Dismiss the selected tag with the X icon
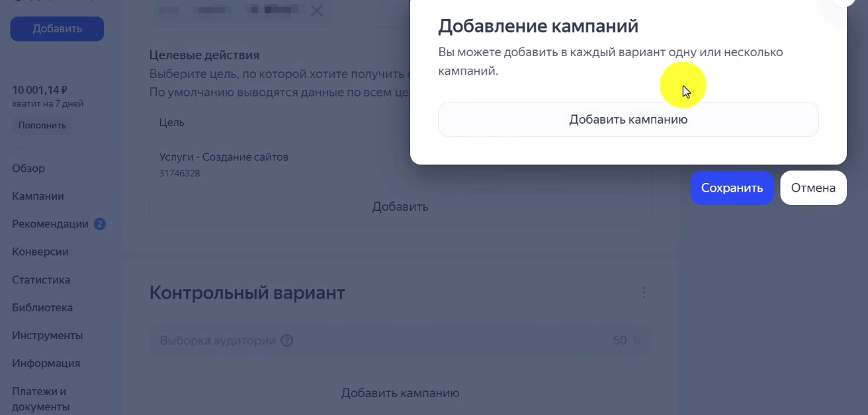 click(316, 11)
